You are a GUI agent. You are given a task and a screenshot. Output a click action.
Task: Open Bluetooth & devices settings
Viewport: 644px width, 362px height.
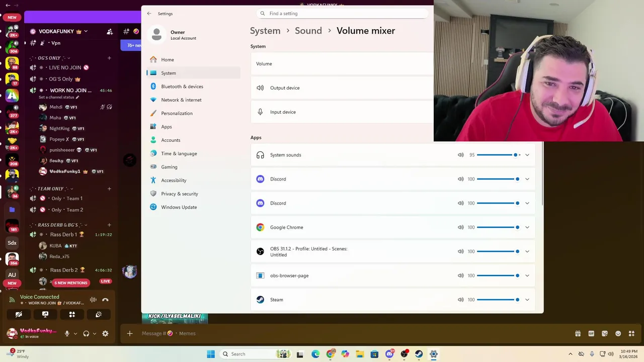[x=193, y=86]
